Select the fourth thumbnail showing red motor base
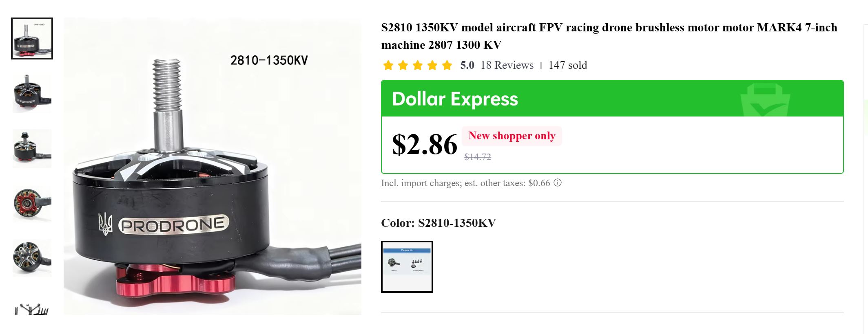The image size is (868, 334). [x=32, y=203]
